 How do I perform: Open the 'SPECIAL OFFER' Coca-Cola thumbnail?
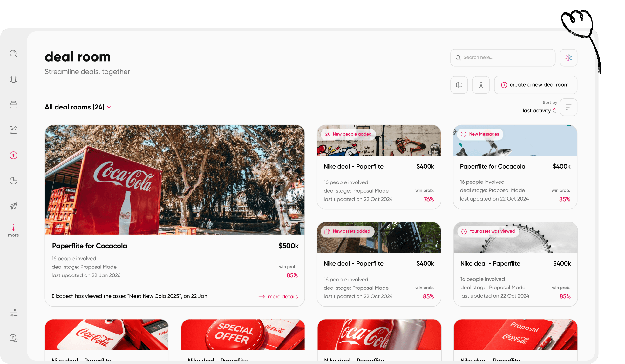(243, 335)
